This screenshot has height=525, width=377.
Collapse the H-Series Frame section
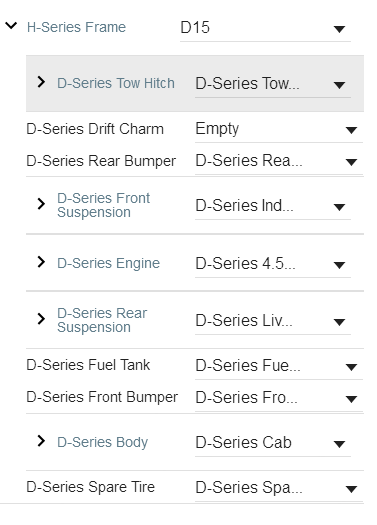(11, 26)
